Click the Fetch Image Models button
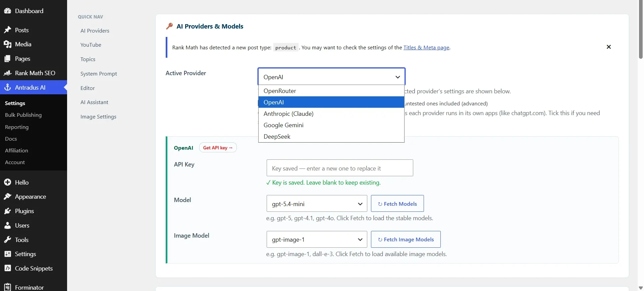 (x=406, y=240)
